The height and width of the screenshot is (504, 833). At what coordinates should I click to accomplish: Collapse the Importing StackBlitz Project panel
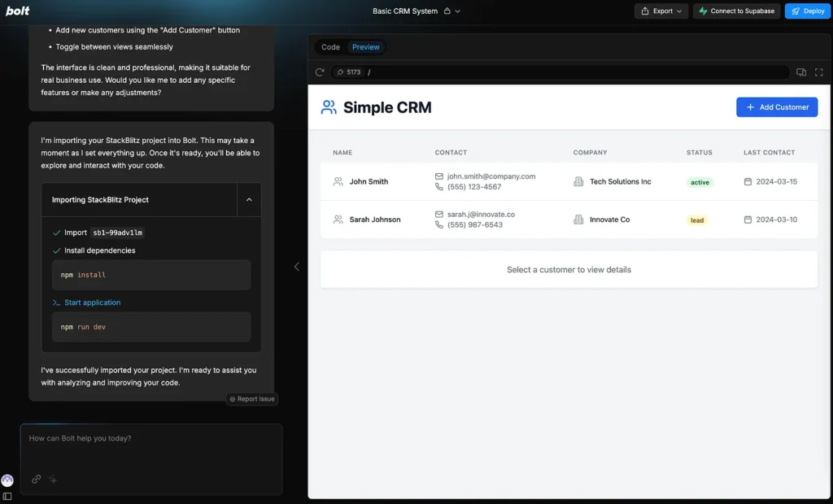(249, 200)
